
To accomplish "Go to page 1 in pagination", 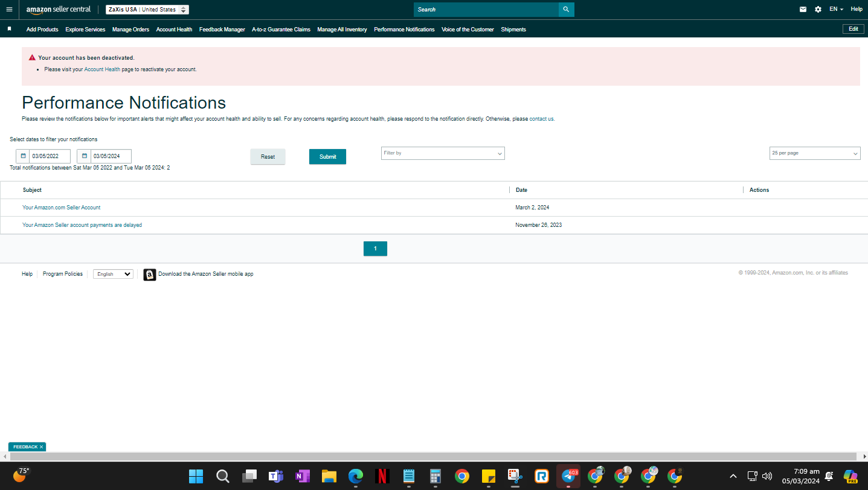I will click(x=375, y=249).
